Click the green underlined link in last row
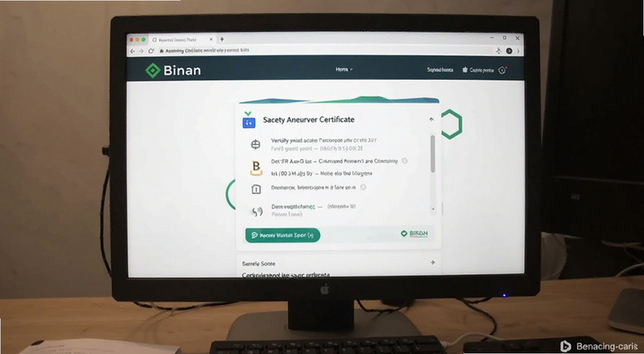The image size is (644, 354). coord(293,207)
